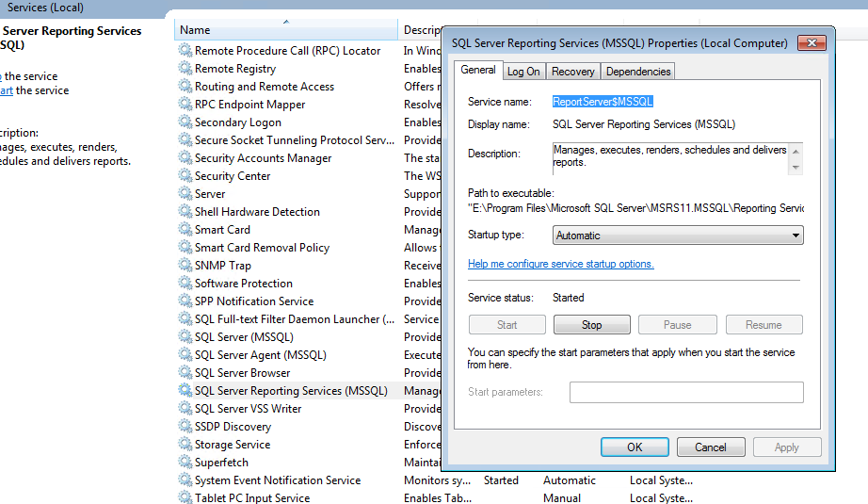This screenshot has width=868, height=504.
Task: Click gear icon for Remote Procedure Call Locator
Action: click(x=185, y=51)
